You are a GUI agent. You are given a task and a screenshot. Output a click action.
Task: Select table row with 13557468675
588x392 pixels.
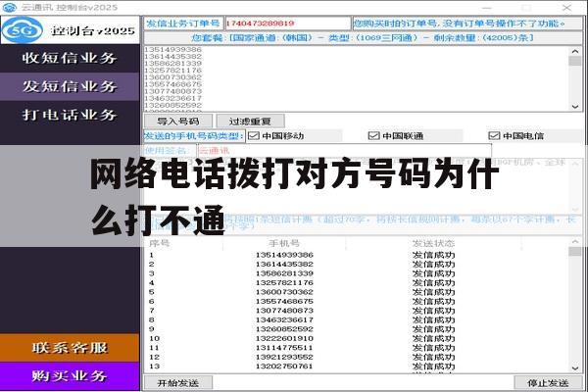click(x=357, y=301)
